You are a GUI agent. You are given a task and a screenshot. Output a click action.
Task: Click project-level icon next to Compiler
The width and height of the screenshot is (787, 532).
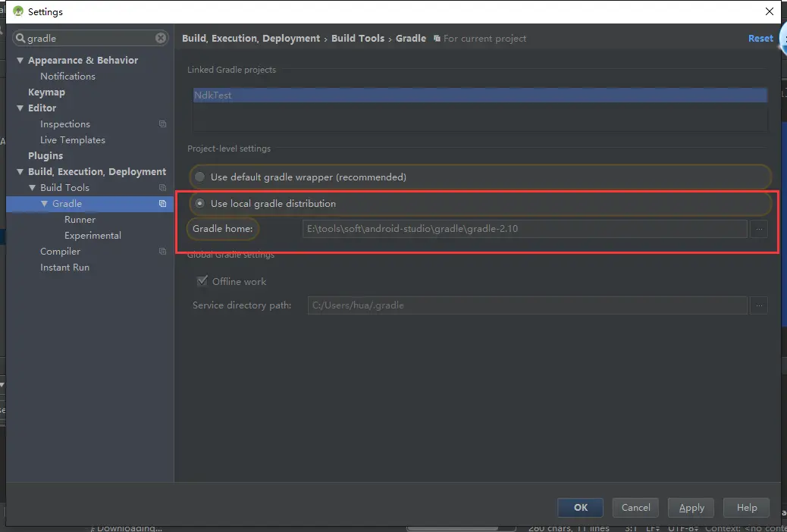(x=162, y=252)
